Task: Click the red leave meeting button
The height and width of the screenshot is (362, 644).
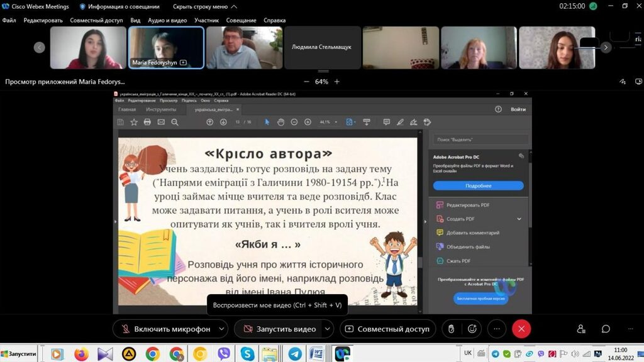Action: pos(521,329)
